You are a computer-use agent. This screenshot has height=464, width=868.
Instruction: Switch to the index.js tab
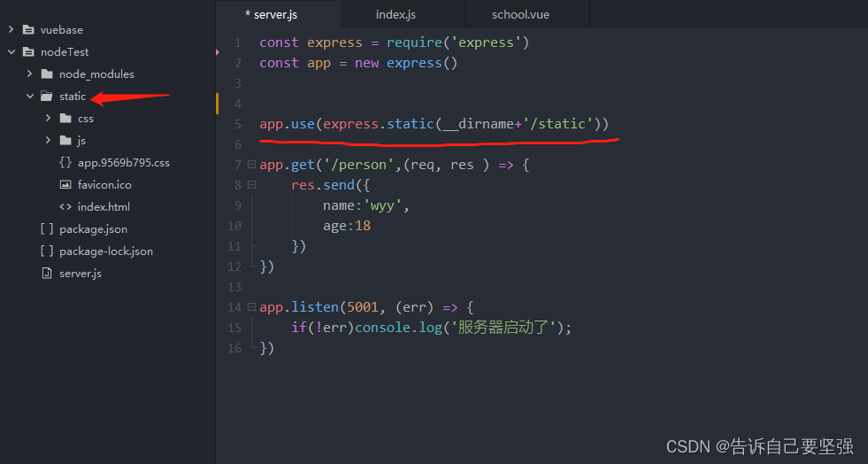[403, 14]
